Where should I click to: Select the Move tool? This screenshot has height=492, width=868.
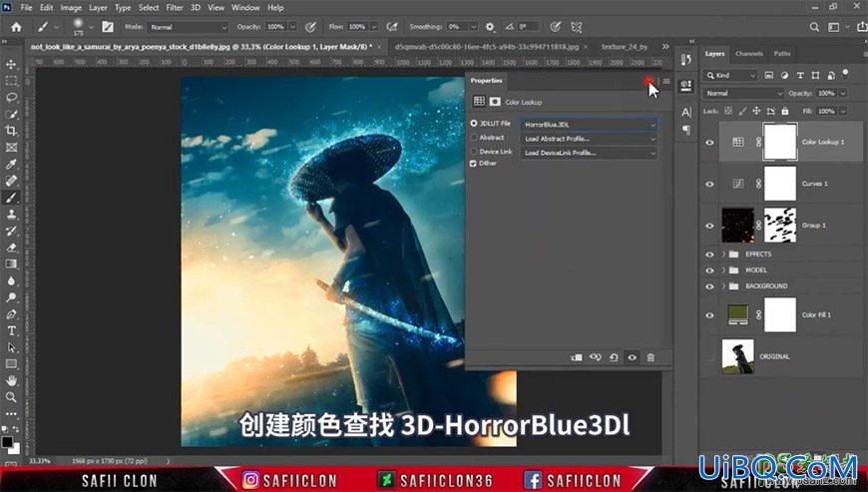(x=11, y=64)
